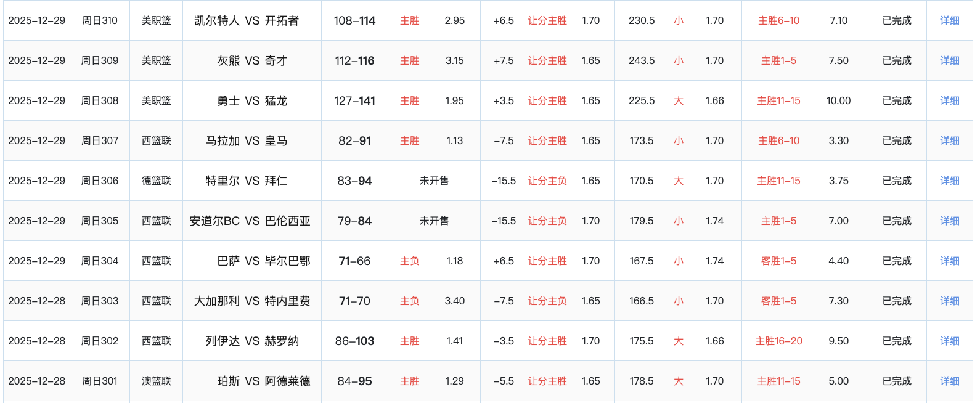Click the 108–114 score cell
980x403 pixels.
[354, 20]
